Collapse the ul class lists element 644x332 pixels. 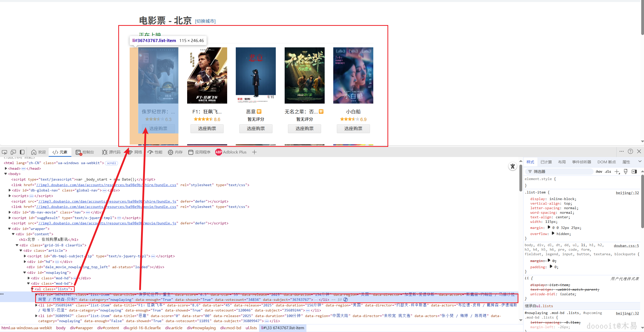(x=32, y=289)
